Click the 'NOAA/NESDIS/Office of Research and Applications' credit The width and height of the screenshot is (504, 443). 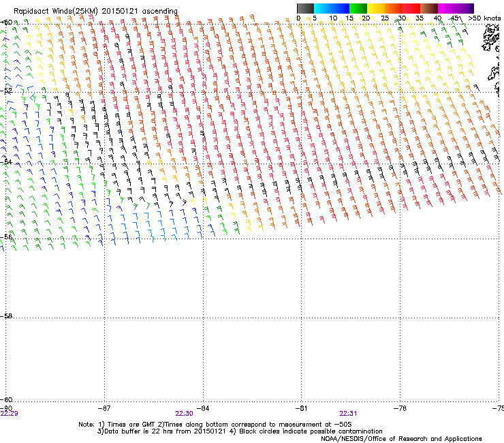[x=401, y=439]
